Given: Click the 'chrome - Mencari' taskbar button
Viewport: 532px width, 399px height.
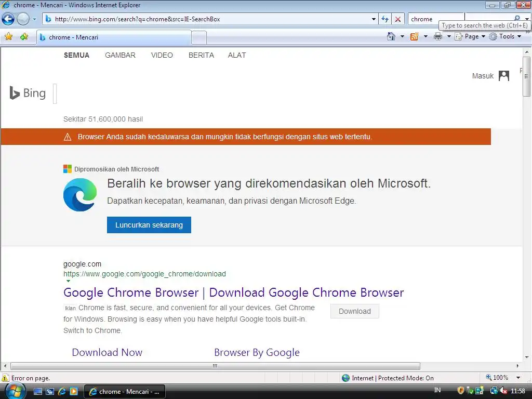Looking at the screenshot, I should tap(125, 392).
